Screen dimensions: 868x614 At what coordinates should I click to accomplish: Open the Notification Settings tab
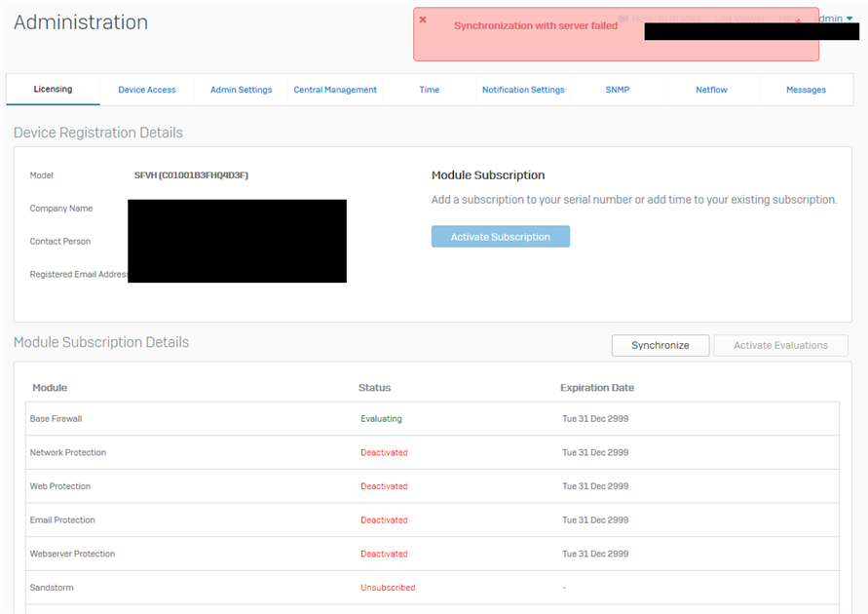(523, 90)
